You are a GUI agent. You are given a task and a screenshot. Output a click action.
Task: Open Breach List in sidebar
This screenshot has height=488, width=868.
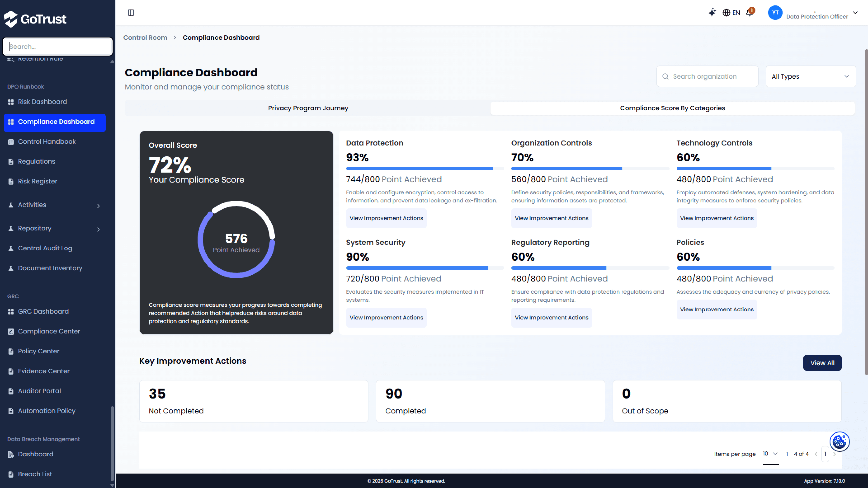point(54,474)
